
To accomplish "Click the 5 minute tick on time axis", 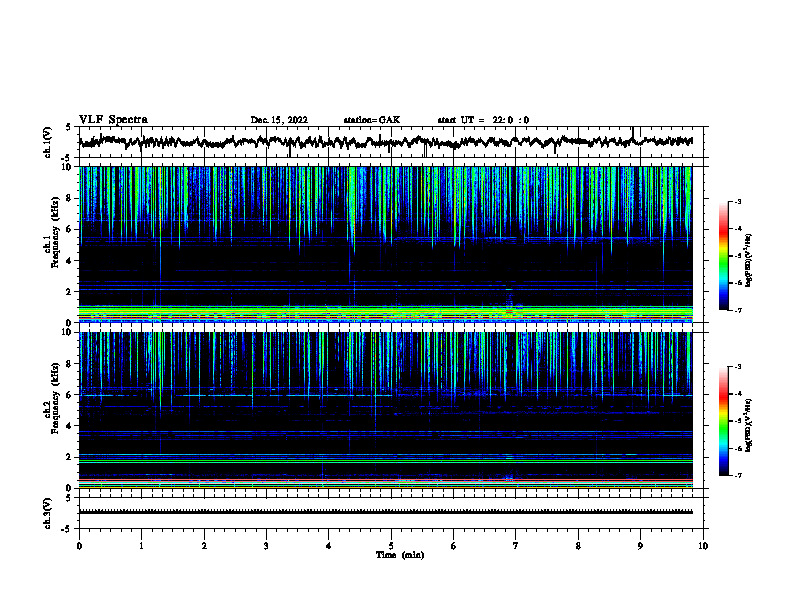I will coord(391,546).
